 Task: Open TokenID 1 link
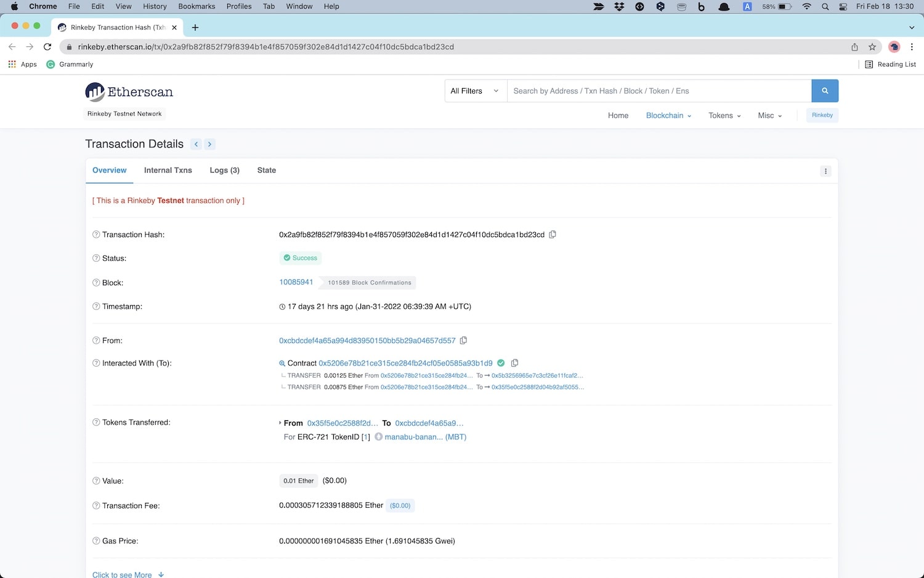366,437
